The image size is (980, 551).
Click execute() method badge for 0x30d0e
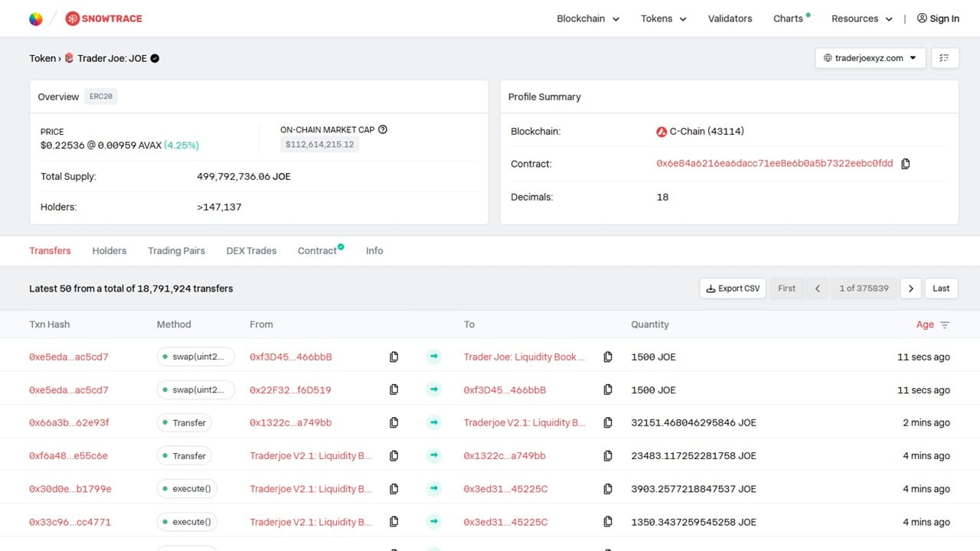click(x=187, y=488)
